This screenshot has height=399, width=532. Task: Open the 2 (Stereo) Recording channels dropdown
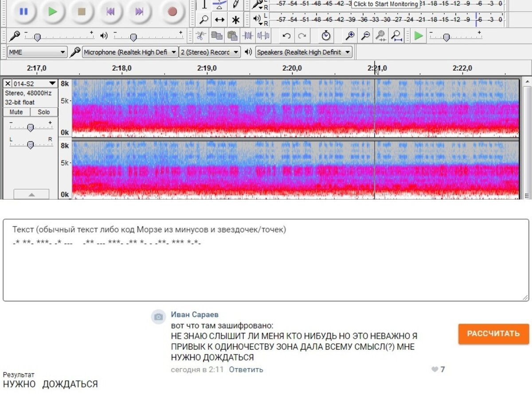tap(210, 52)
